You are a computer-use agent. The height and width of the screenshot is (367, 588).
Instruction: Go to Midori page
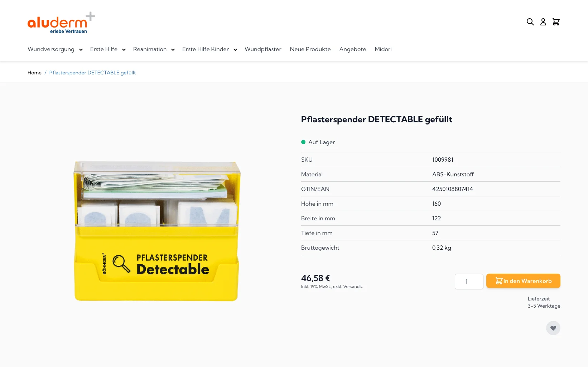tap(383, 49)
